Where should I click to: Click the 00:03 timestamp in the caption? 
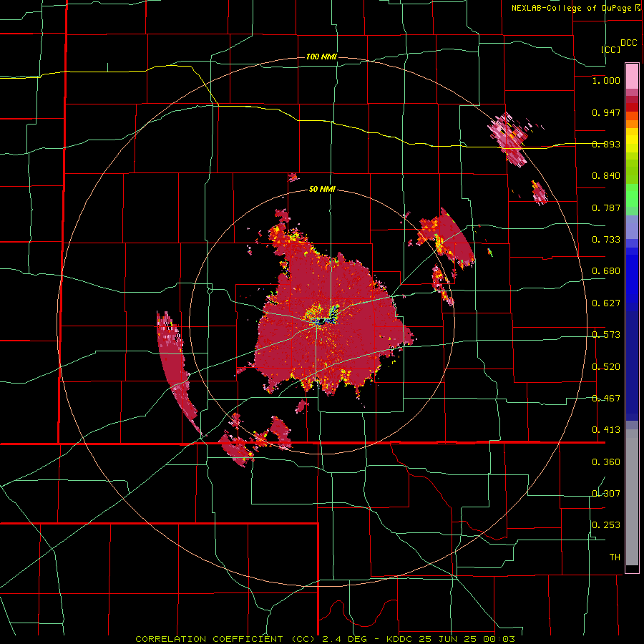500,639
